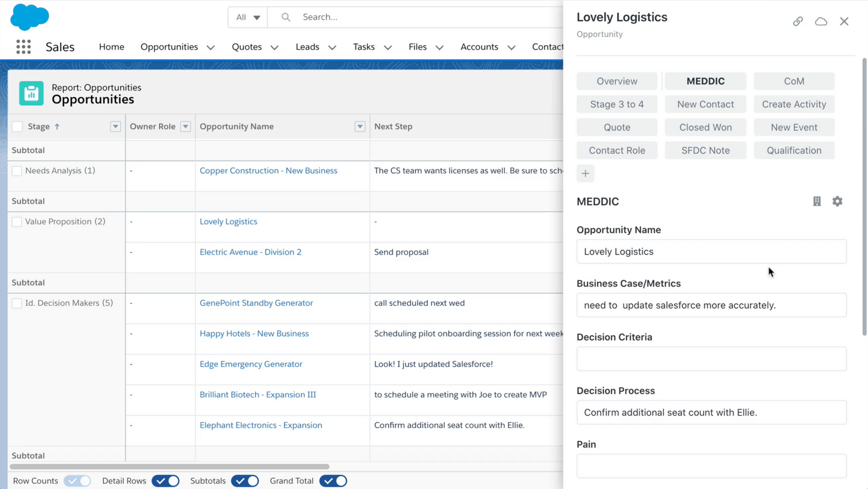
Task: Open Brilliant Biotech - Expansion III link
Action: 258,394
